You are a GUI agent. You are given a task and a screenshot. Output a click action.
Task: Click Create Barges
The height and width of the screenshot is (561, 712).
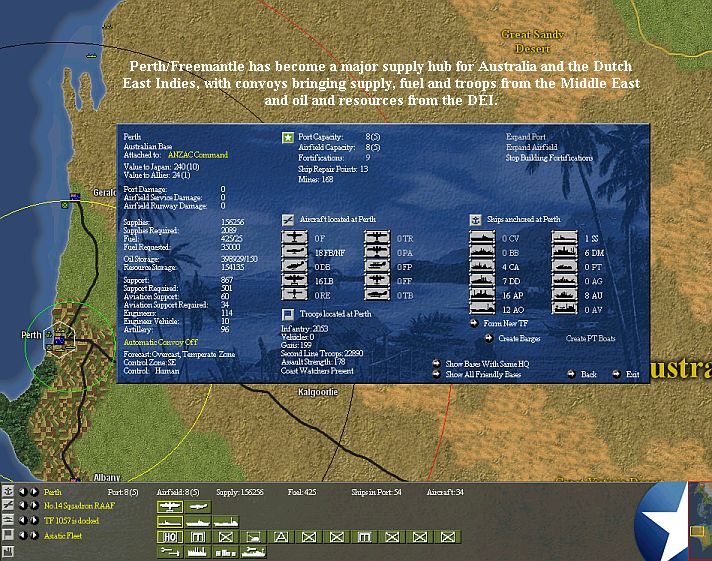tap(519, 338)
